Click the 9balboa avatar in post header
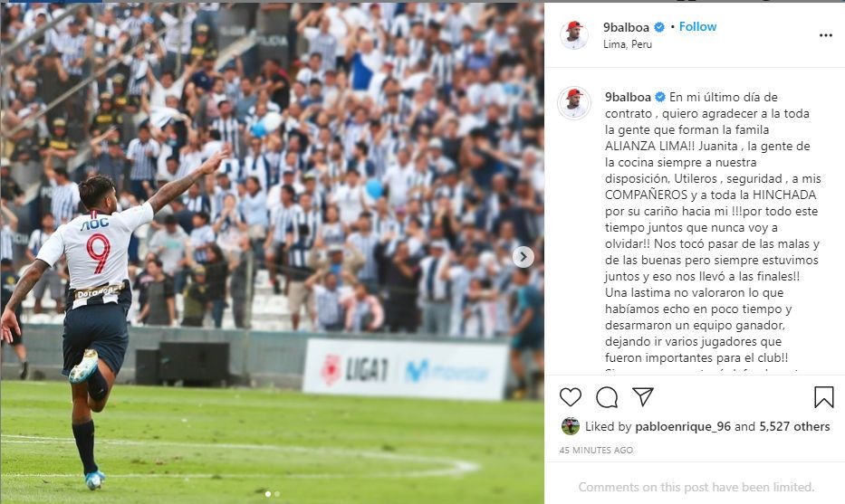845x504 pixels. (x=574, y=35)
